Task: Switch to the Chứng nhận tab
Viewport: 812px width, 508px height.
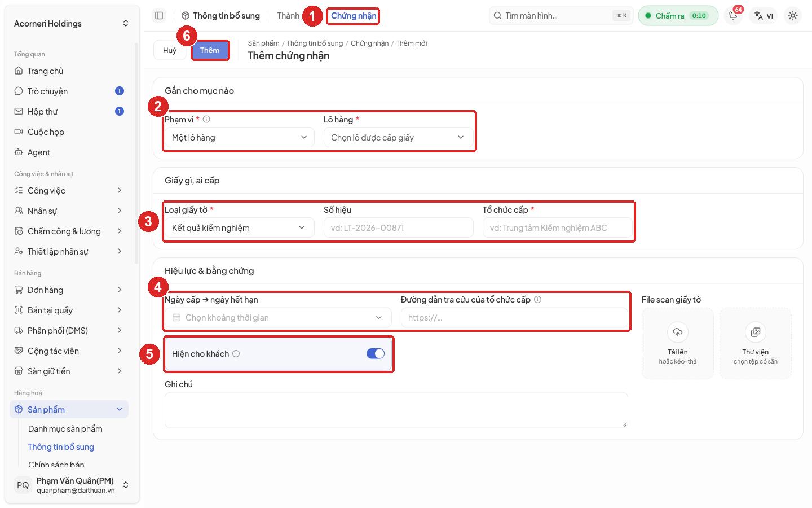Action: (x=354, y=16)
